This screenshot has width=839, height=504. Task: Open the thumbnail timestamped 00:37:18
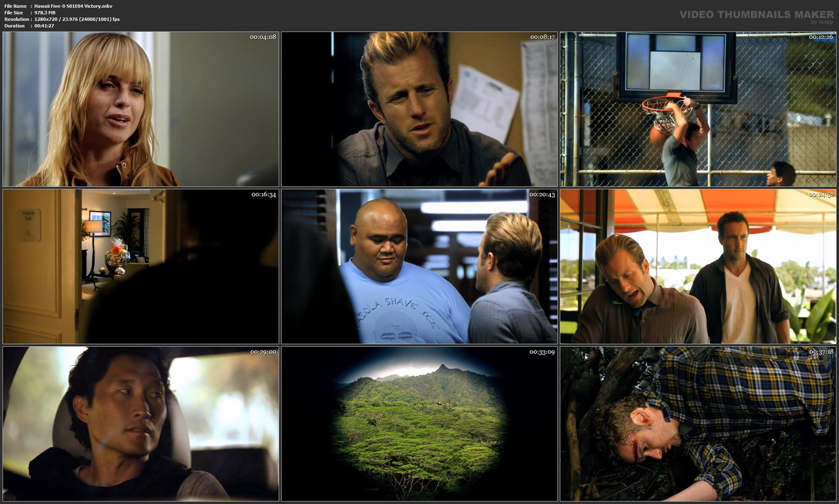698,424
